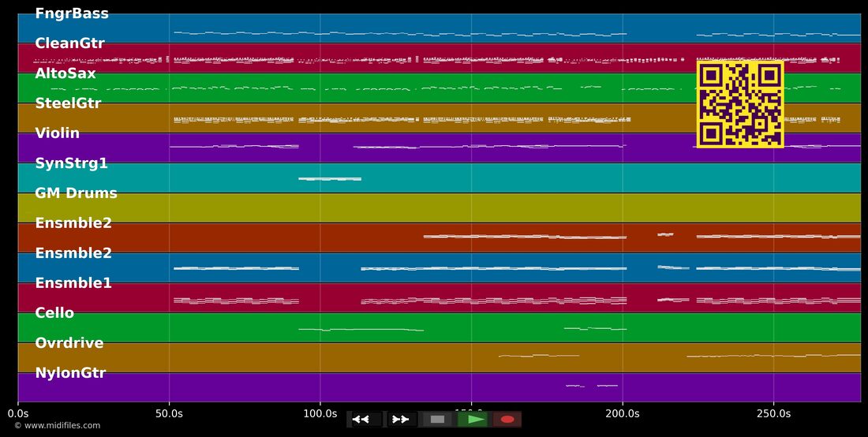Select the Violin track label
The width and height of the screenshot is (868, 437).
57,133
